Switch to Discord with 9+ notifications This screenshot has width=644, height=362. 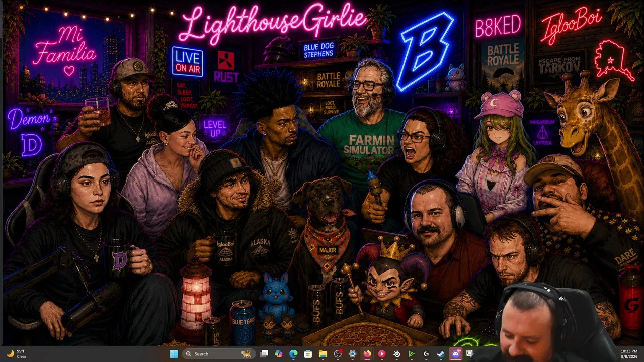pyautogui.click(x=456, y=354)
